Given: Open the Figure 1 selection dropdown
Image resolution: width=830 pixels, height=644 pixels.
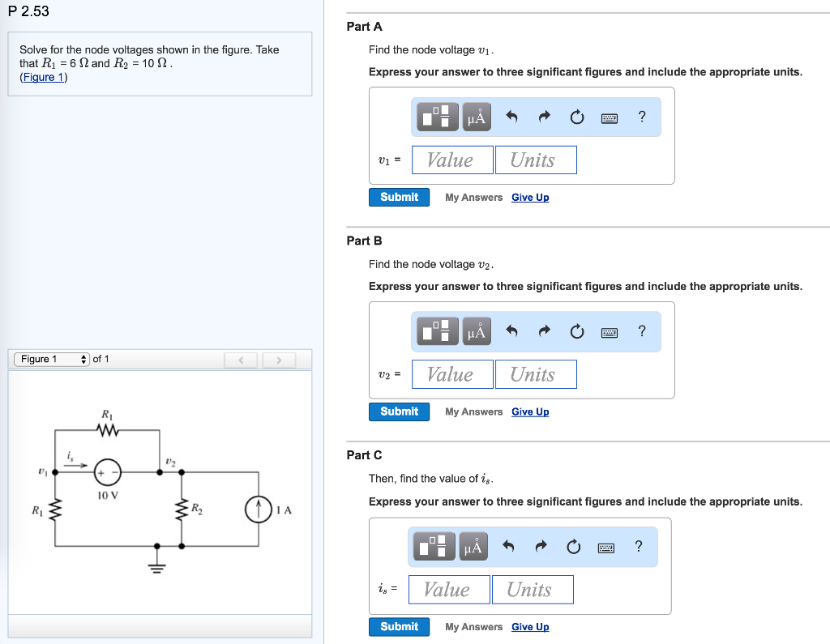Looking at the screenshot, I should [51, 359].
